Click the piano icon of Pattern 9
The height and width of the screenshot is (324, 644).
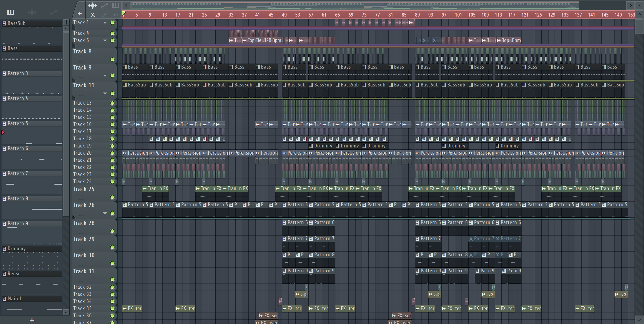[x=4, y=223]
